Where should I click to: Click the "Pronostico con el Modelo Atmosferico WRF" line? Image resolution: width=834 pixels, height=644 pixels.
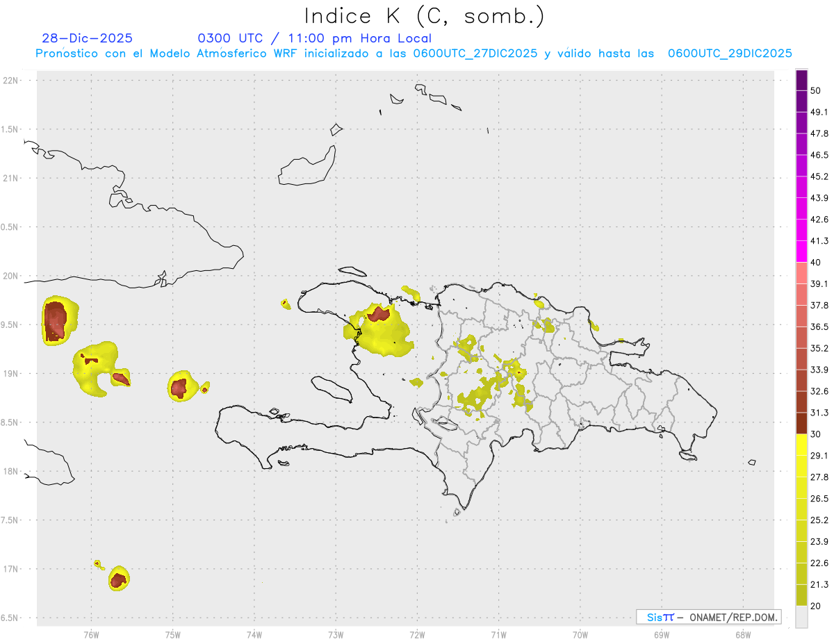pyautogui.click(x=414, y=53)
